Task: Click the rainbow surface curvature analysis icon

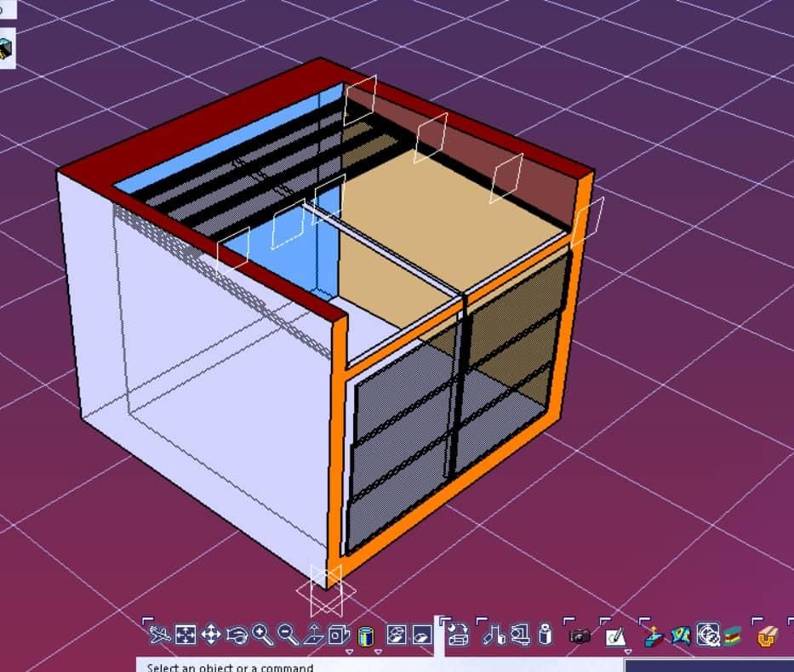Action: [681, 635]
